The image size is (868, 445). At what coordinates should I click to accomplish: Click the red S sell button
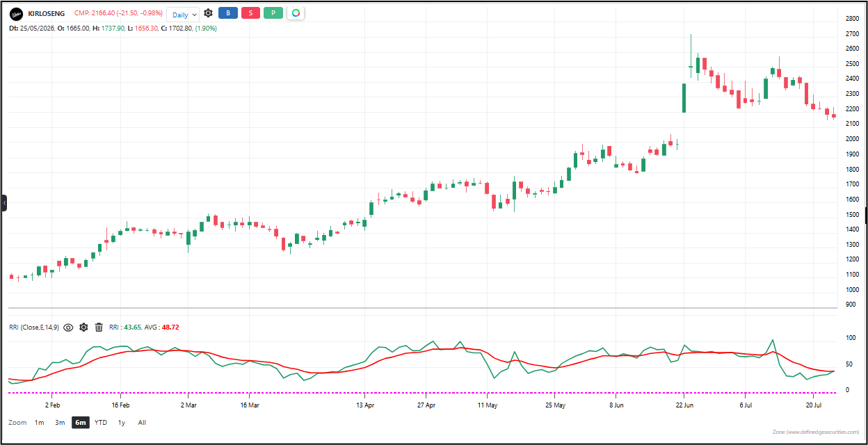tap(250, 13)
